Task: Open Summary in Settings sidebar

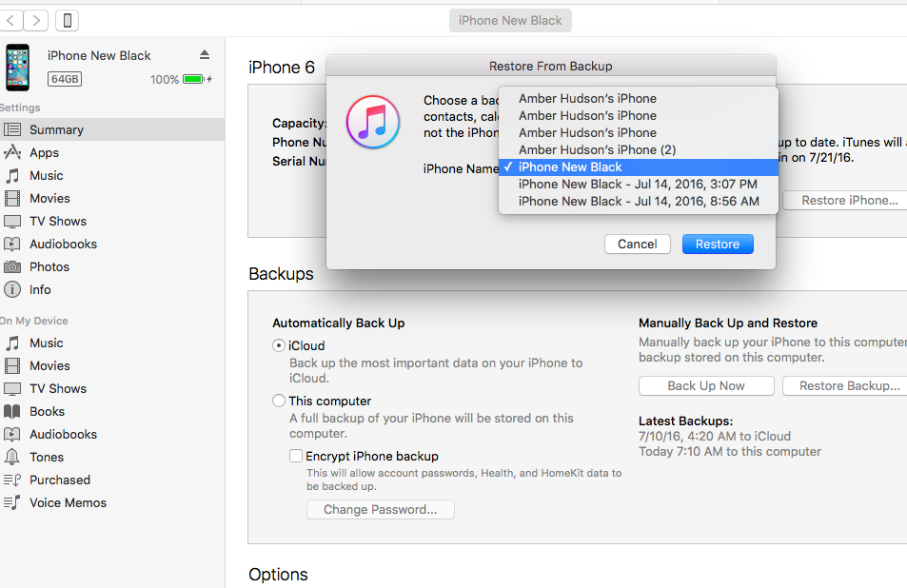Action: [112, 129]
